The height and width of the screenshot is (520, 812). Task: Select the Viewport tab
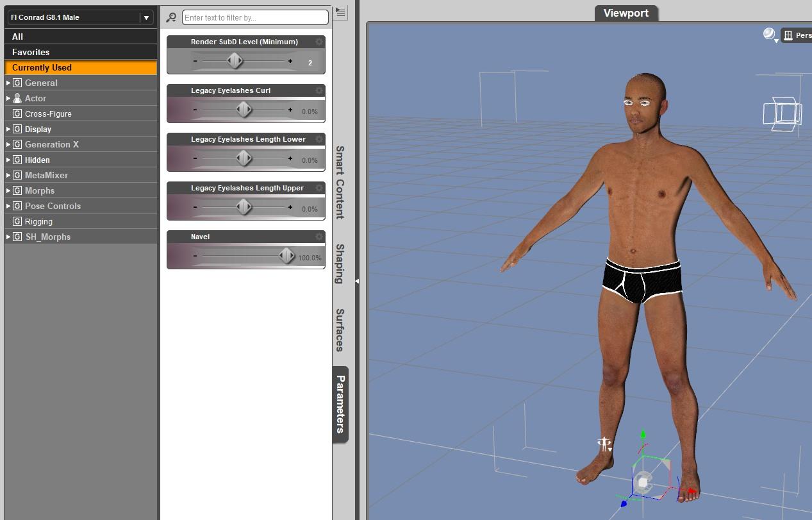pos(626,13)
